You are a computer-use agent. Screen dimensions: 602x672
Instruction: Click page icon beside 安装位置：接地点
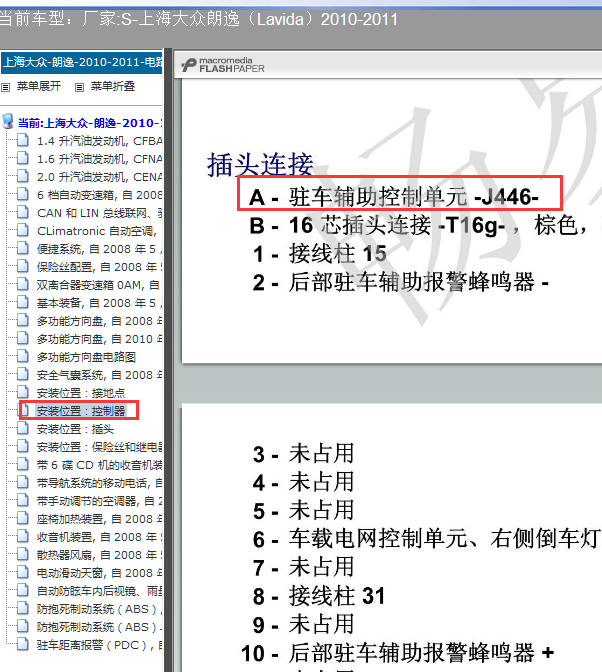23,392
